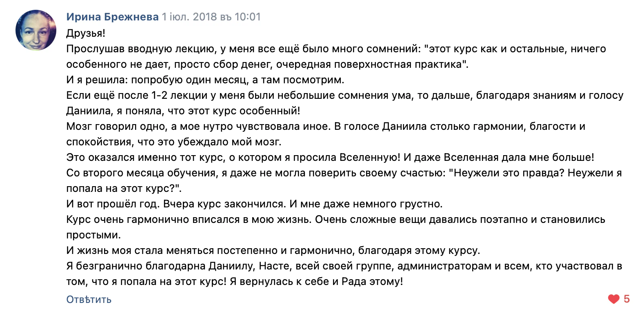The image size is (644, 316).
Task: Click the line starting "Я безгранично благодарна Даниилу"
Action: click(x=344, y=266)
